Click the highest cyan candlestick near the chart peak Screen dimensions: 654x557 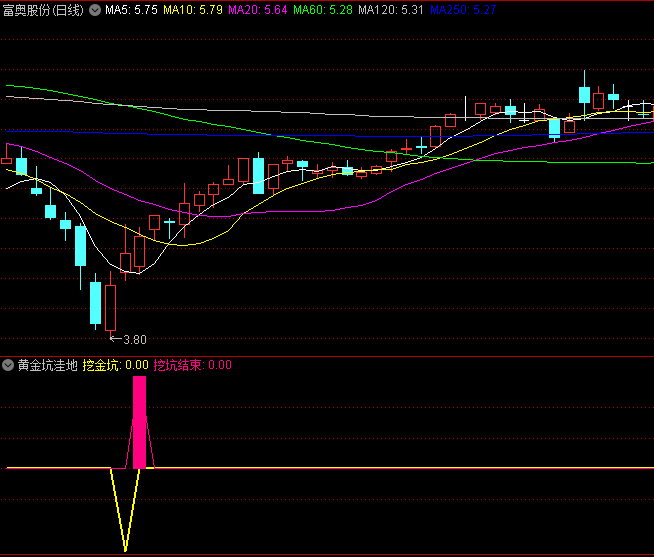(x=584, y=95)
